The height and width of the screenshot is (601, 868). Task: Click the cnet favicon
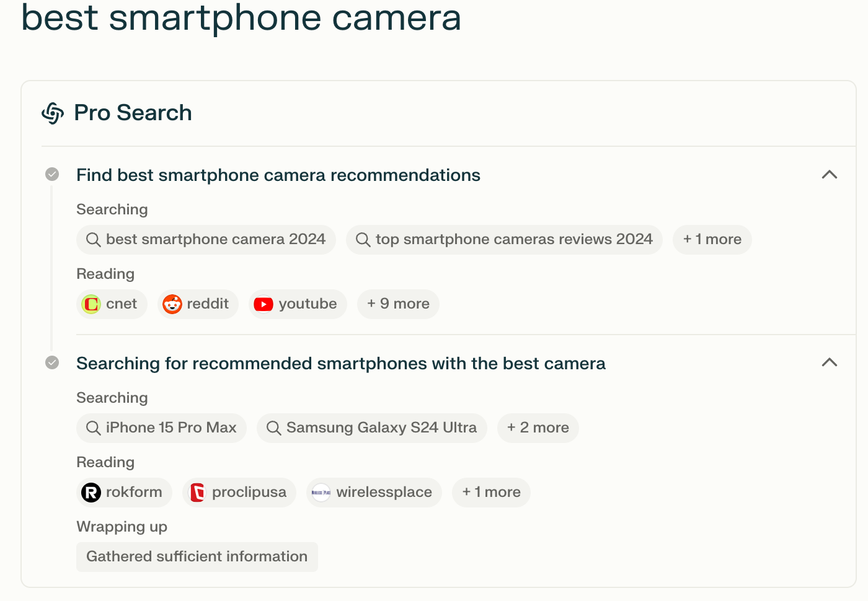(x=91, y=304)
